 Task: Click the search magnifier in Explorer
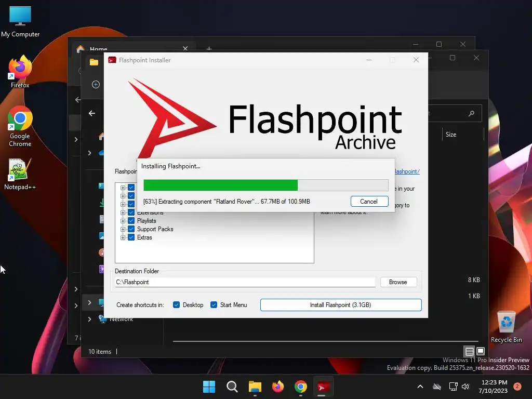tap(471, 113)
